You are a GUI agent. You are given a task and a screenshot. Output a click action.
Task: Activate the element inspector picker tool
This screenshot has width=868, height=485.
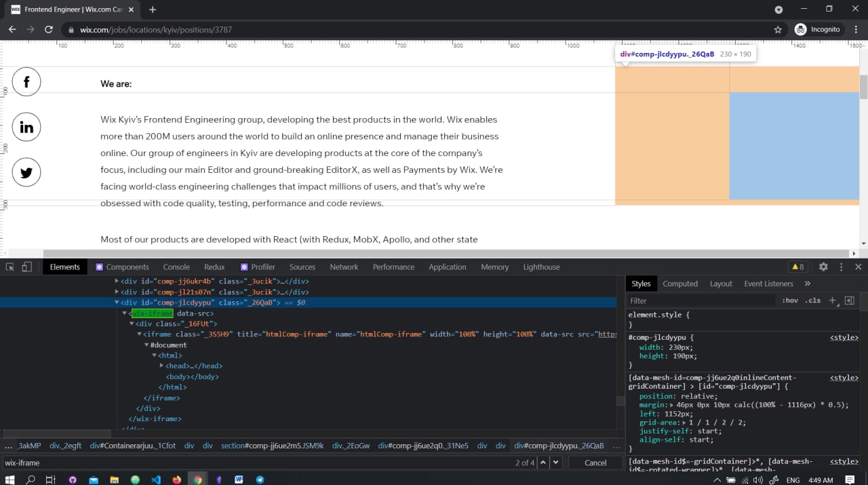pyautogui.click(x=10, y=267)
